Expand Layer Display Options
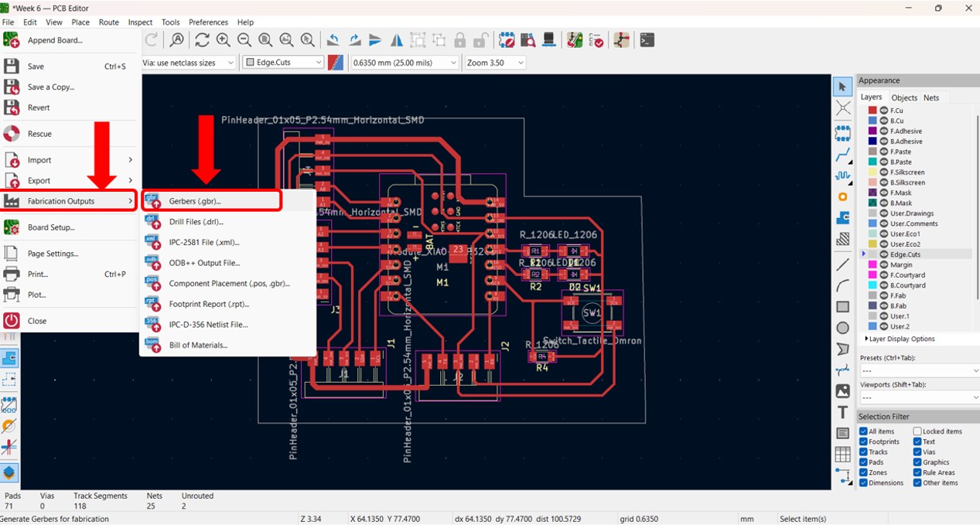 click(900, 339)
